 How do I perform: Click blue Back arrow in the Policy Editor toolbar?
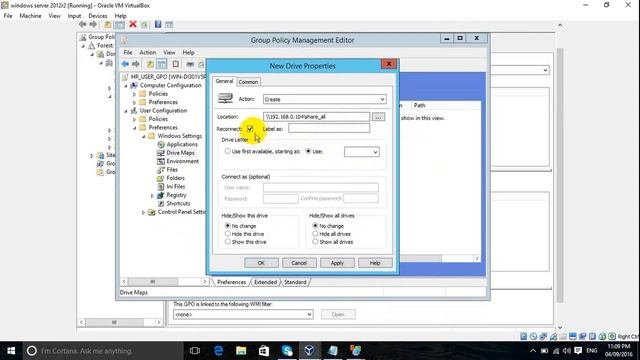click(x=125, y=64)
